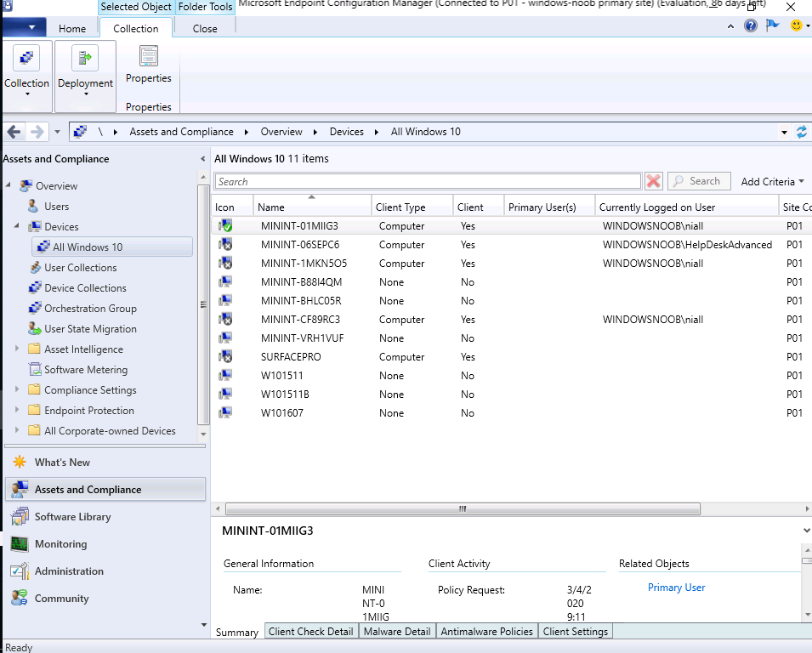Click the Software Library workspace icon
The height and width of the screenshot is (653, 812).
pyautogui.click(x=20, y=517)
